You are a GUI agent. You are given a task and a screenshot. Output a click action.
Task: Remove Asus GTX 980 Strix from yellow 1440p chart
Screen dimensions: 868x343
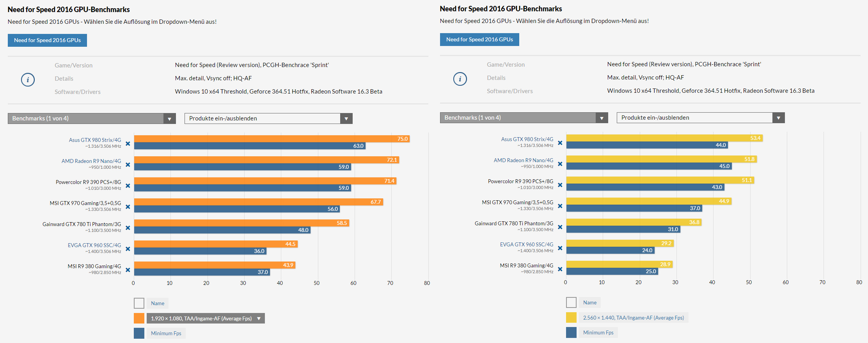pyautogui.click(x=560, y=143)
